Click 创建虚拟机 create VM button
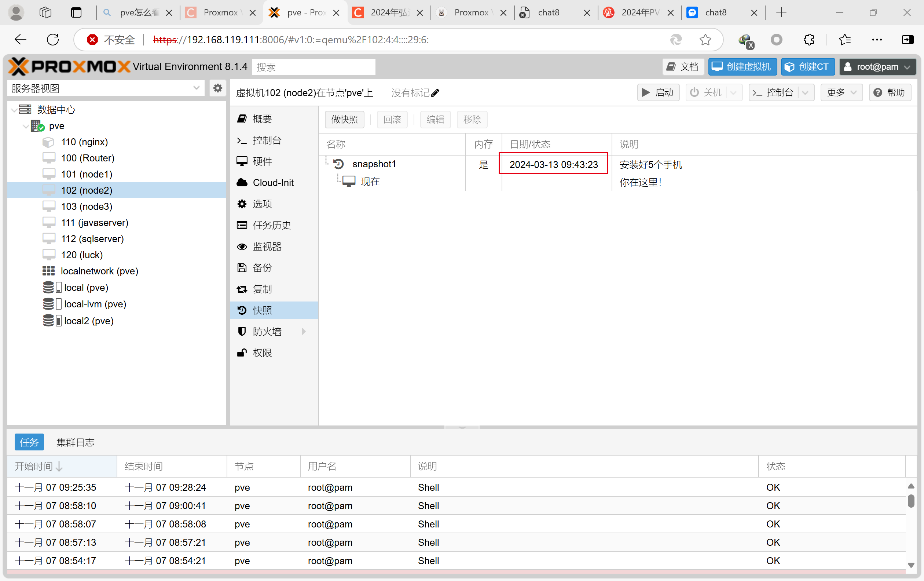Viewport: 924px width, 581px height. (742, 67)
